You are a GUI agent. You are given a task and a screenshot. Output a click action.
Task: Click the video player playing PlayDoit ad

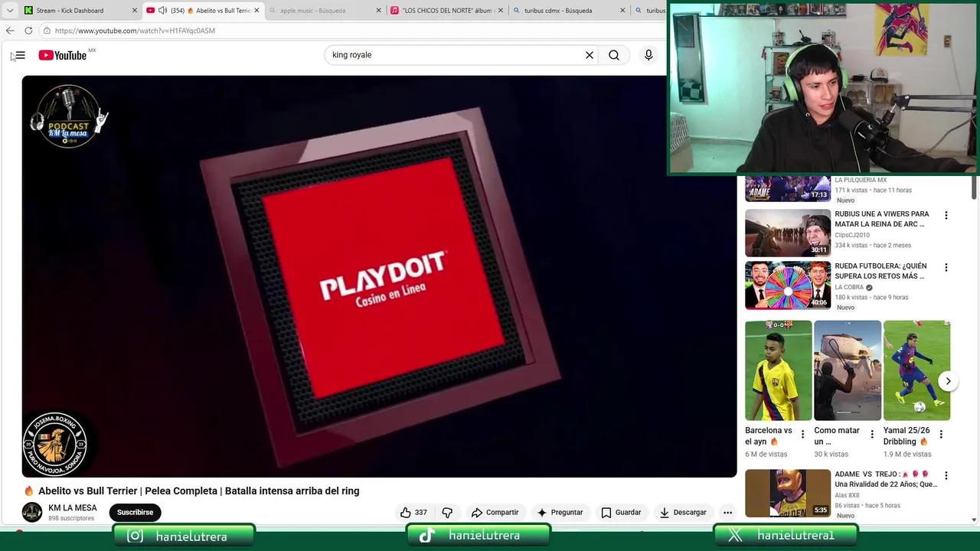pyautogui.click(x=379, y=276)
